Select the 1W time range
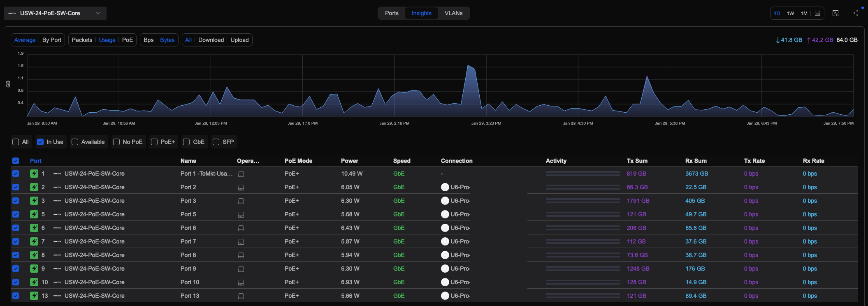Viewport: 868px width, 306px height. (790, 13)
